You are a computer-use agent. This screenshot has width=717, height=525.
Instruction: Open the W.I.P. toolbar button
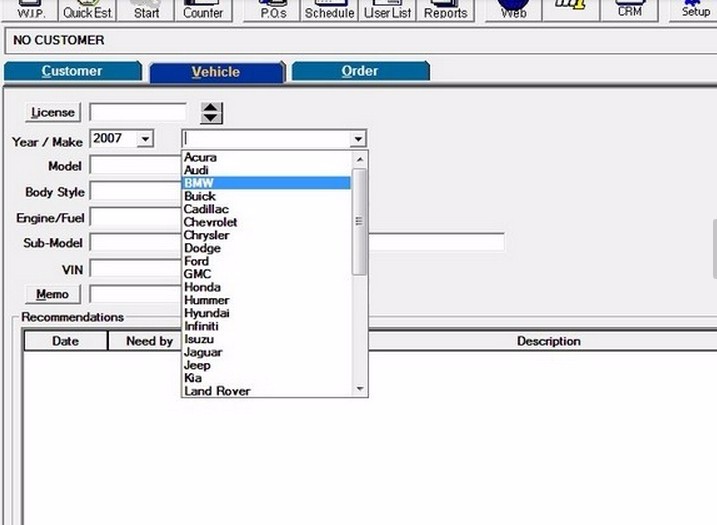tap(31, 10)
